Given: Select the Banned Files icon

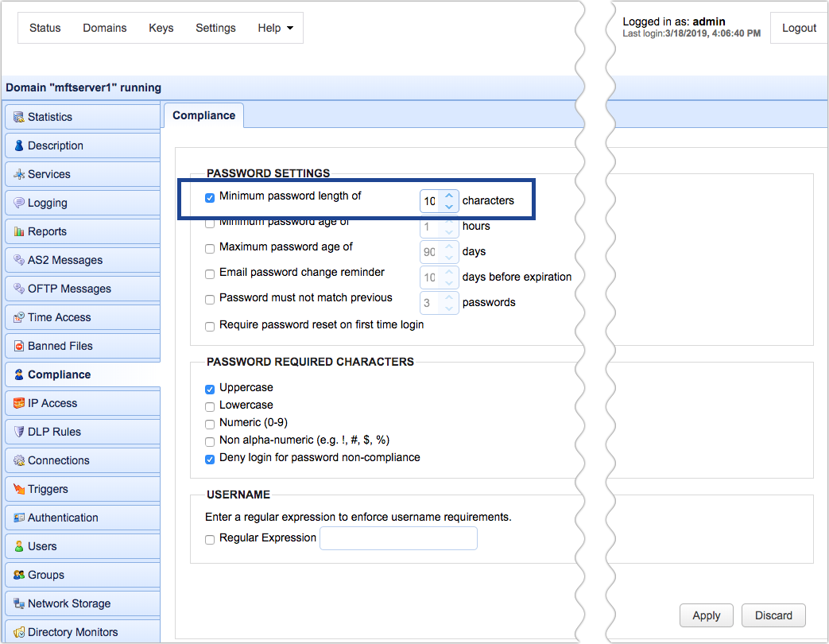Looking at the screenshot, I should pos(17,346).
